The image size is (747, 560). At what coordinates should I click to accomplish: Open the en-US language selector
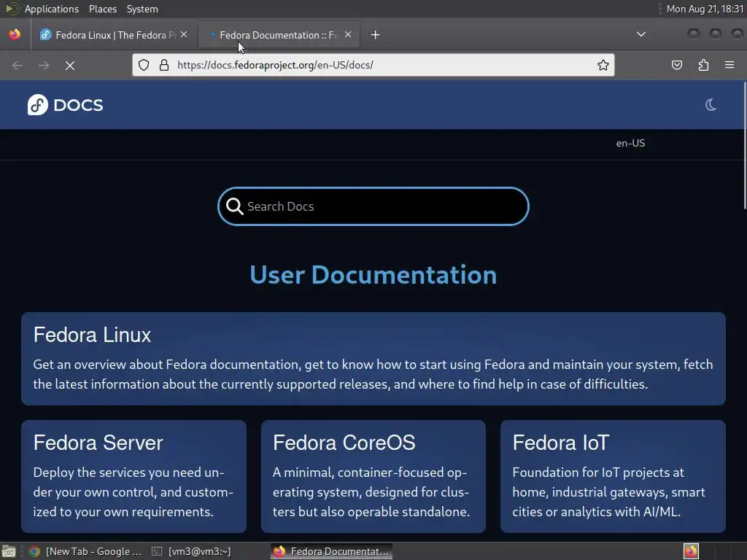pyautogui.click(x=630, y=144)
